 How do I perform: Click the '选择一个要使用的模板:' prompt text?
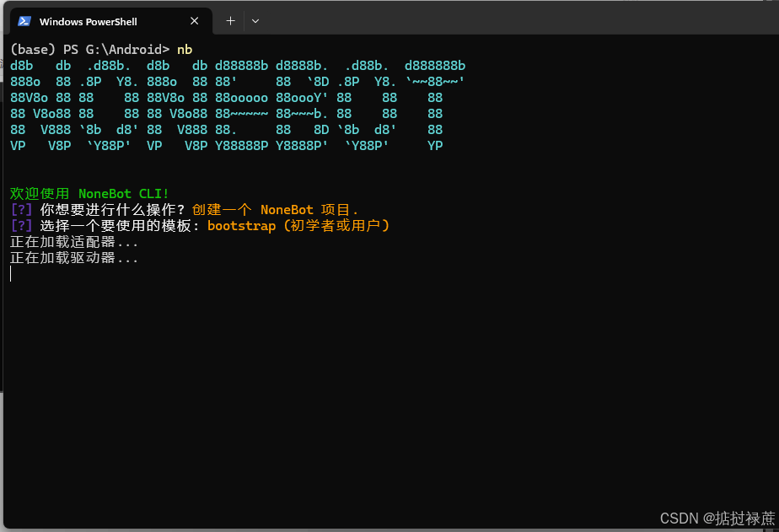(121, 225)
